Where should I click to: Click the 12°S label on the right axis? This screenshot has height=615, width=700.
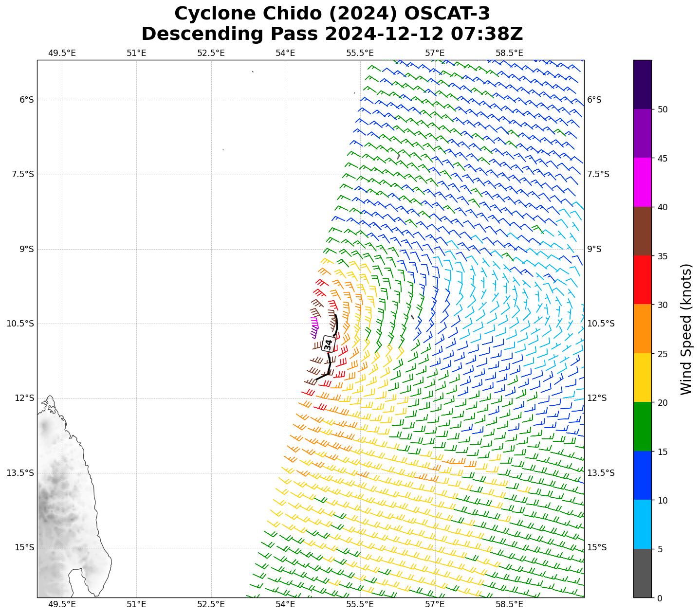click(x=597, y=398)
